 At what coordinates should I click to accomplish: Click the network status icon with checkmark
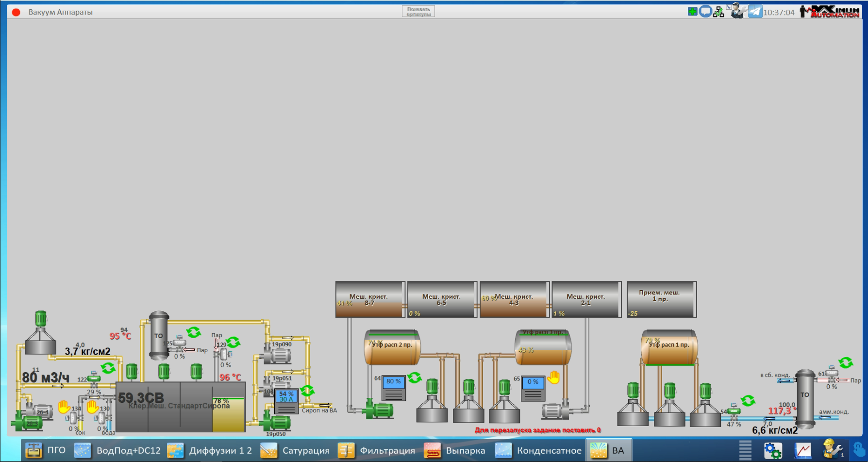[718, 12]
